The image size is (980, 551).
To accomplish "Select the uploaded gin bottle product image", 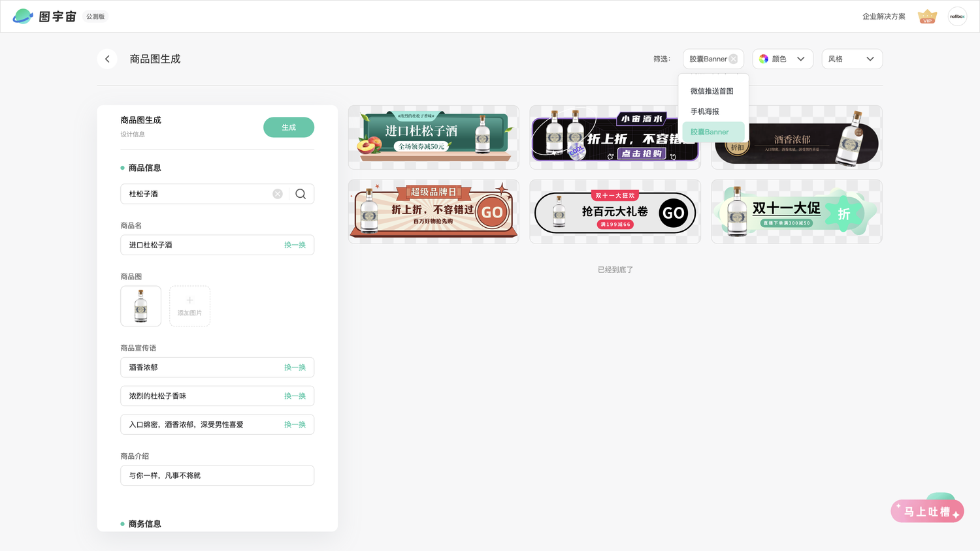I will pos(140,306).
